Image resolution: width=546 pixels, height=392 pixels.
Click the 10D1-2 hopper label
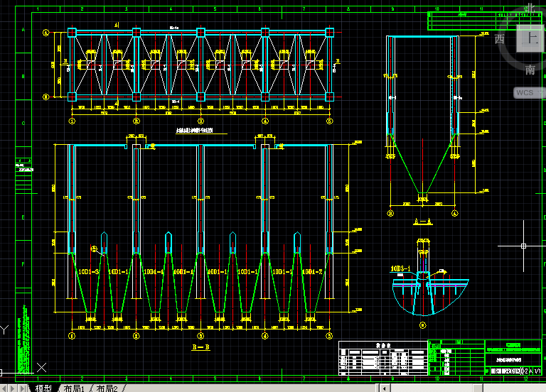312,271
